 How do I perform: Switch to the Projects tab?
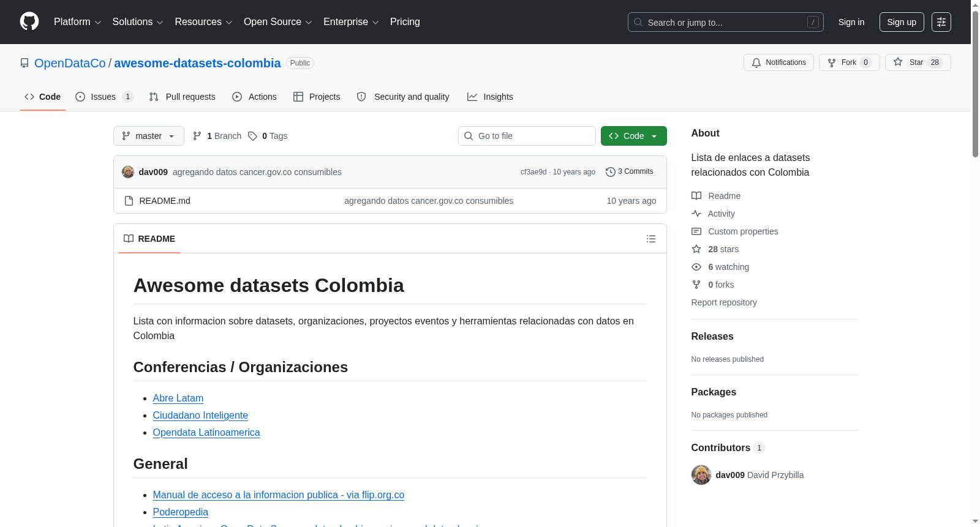coord(317,97)
